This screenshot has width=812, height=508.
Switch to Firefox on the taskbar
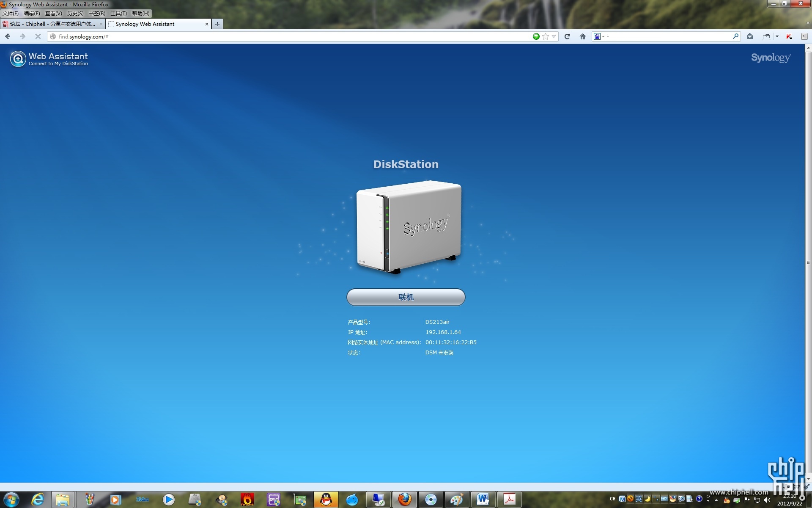click(x=405, y=500)
